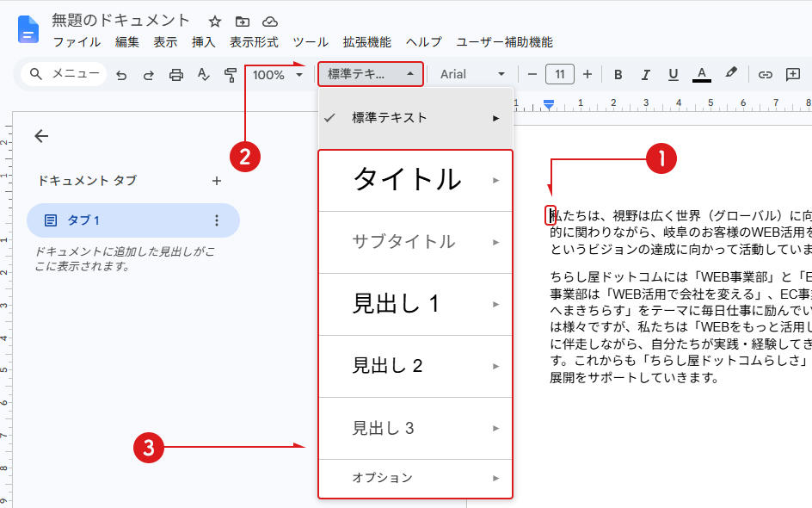812x508 pixels.
Task: Open the Google Docs home icon
Action: coord(28,29)
